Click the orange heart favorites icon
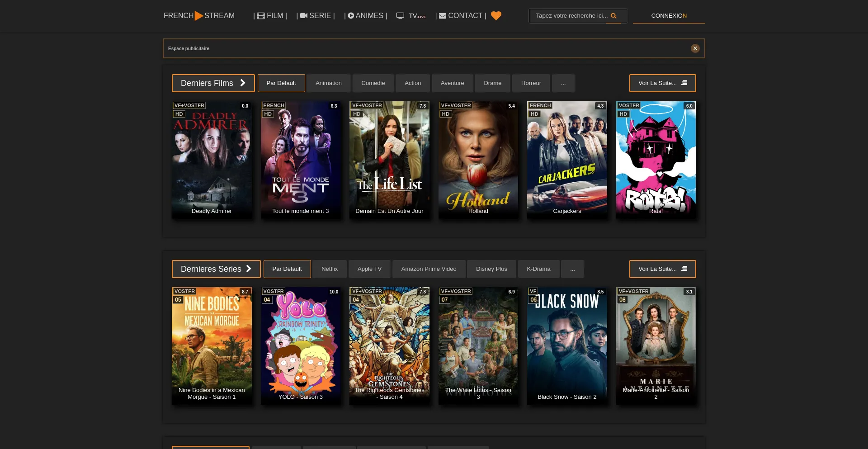This screenshot has height=449, width=868. tap(496, 16)
